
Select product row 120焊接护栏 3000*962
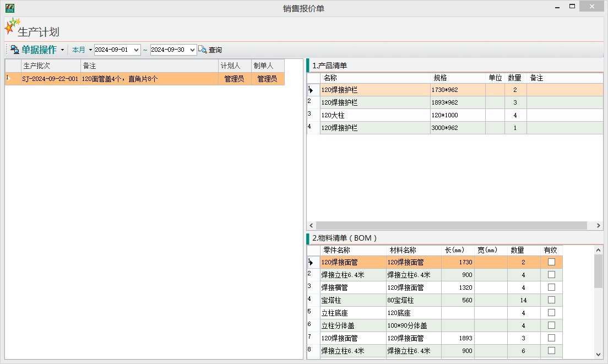coord(455,128)
